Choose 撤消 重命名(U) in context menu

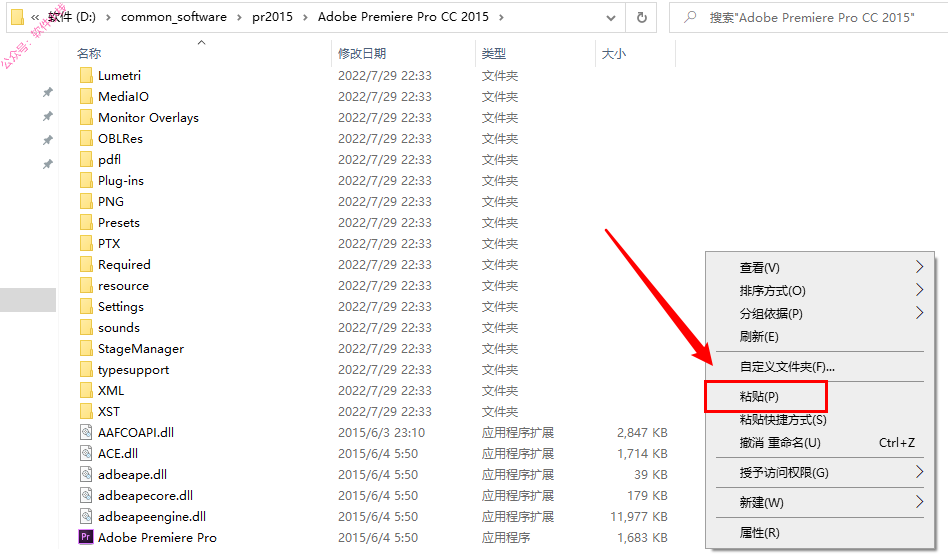pos(820,443)
